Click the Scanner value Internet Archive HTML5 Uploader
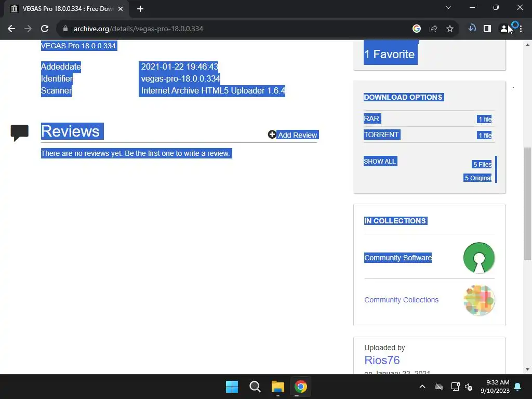This screenshot has height=399, width=532. click(x=212, y=90)
